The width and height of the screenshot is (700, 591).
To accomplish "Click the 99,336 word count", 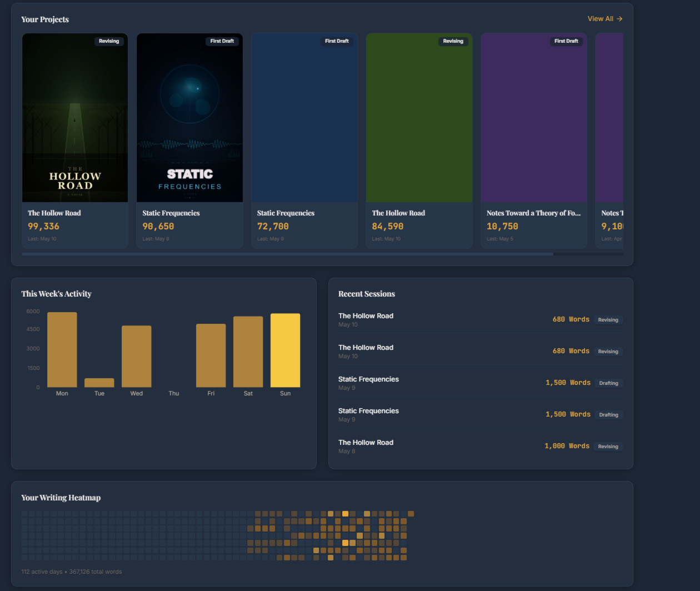I will point(43,227).
